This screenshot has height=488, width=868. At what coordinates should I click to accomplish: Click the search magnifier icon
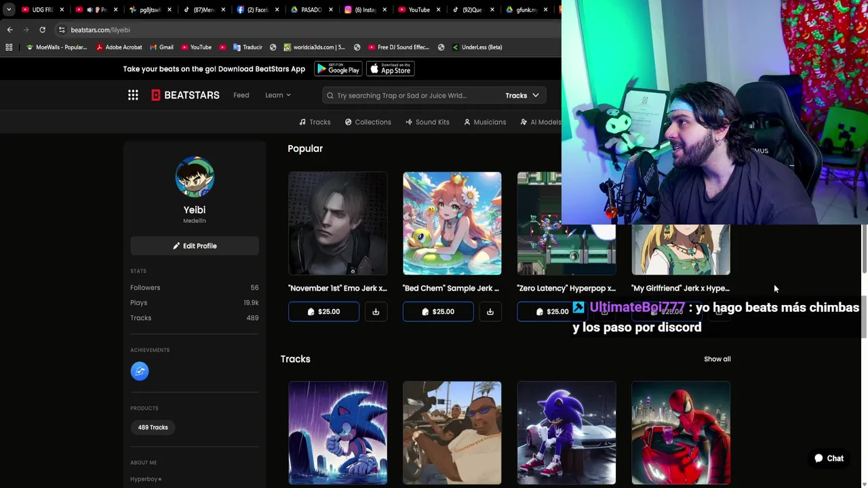pyautogui.click(x=330, y=96)
